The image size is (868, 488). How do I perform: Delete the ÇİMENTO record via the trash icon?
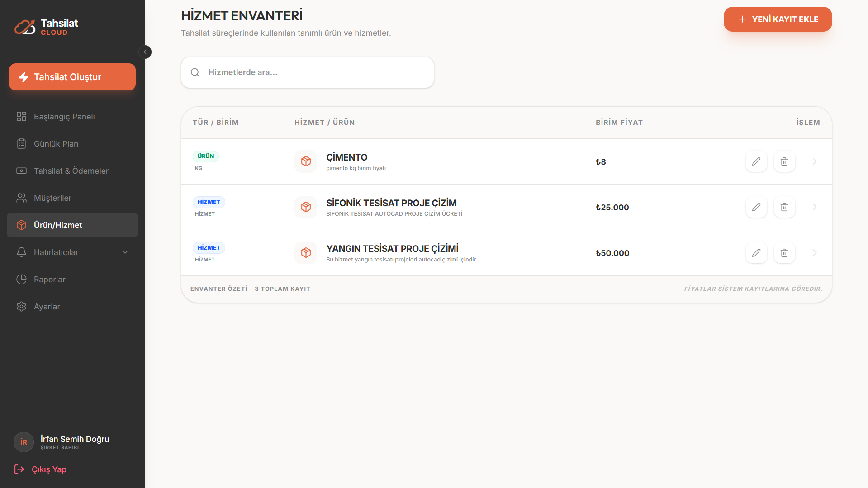tap(784, 161)
